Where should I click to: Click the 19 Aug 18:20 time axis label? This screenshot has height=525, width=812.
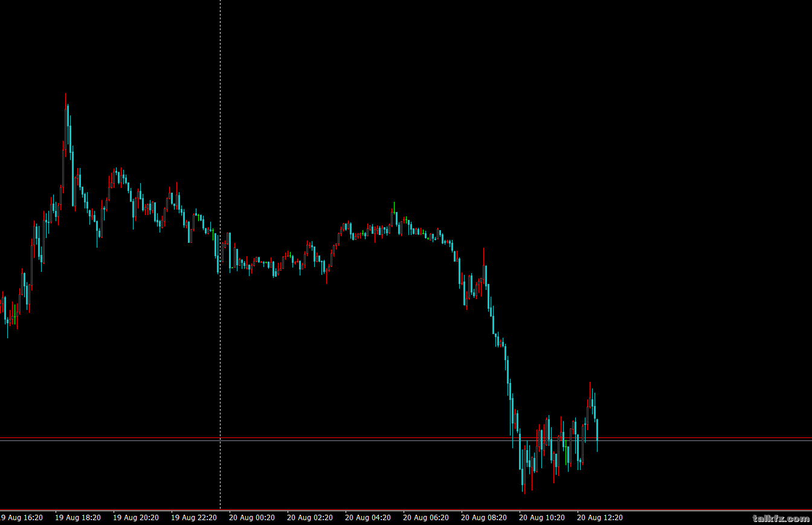tap(78, 518)
